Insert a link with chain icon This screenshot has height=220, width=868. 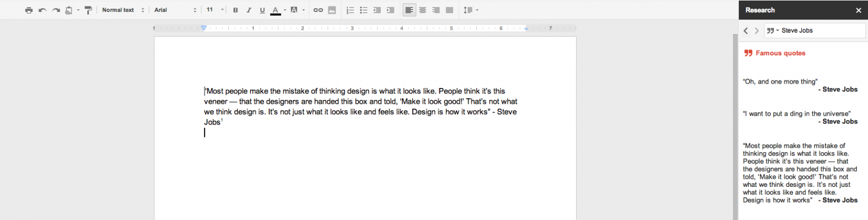tap(318, 10)
